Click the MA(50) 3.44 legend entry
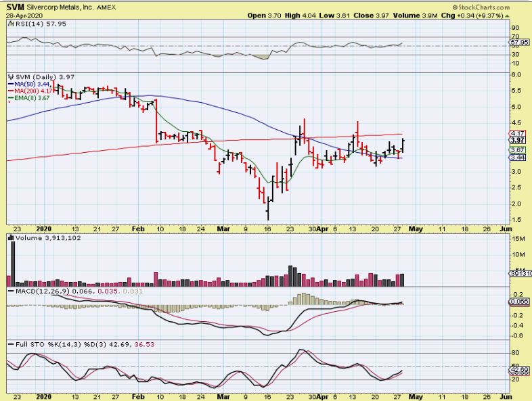 tap(32, 84)
